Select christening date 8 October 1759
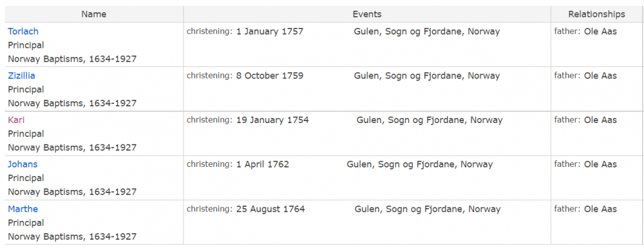This screenshot has height=248, width=644. [x=269, y=75]
